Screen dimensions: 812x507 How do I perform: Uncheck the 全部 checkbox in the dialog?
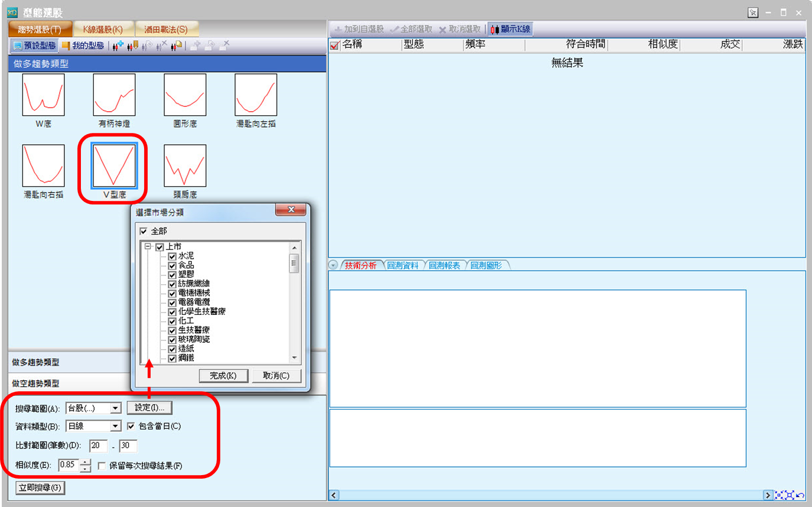(144, 231)
